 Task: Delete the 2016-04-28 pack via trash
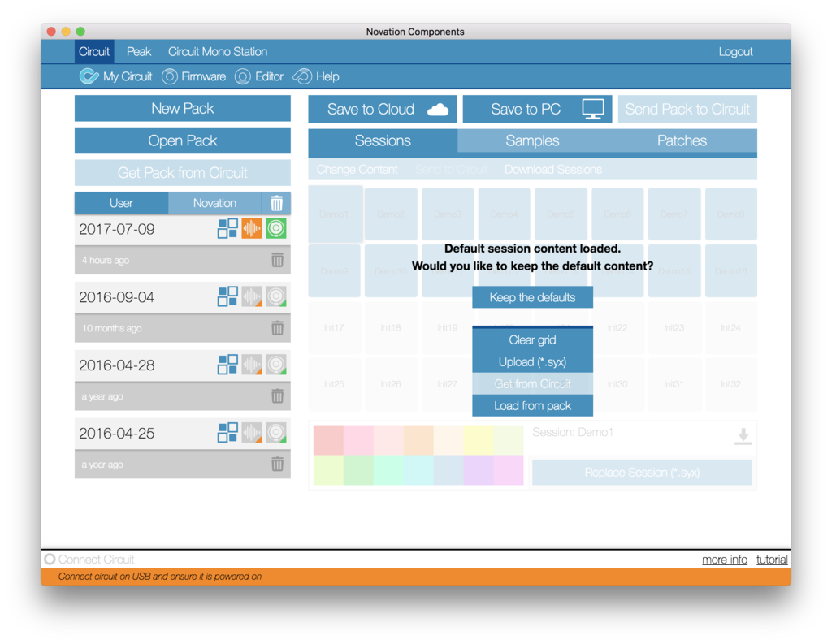[x=277, y=395]
